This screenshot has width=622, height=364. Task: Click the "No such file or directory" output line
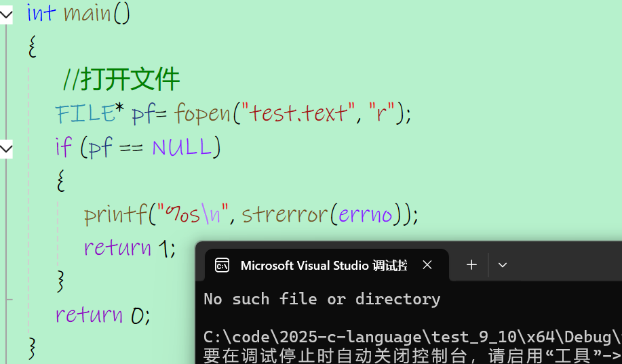coord(322,299)
